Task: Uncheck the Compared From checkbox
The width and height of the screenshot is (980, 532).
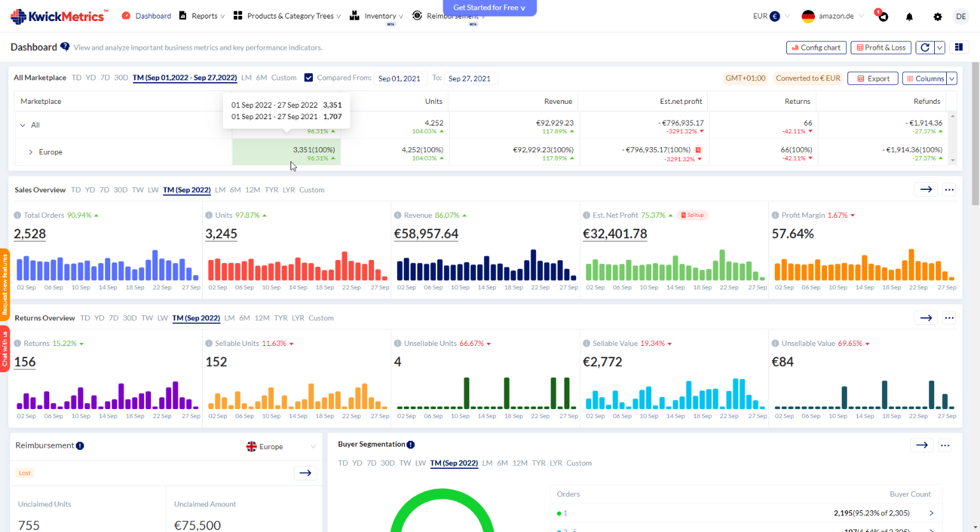Action: [308, 78]
